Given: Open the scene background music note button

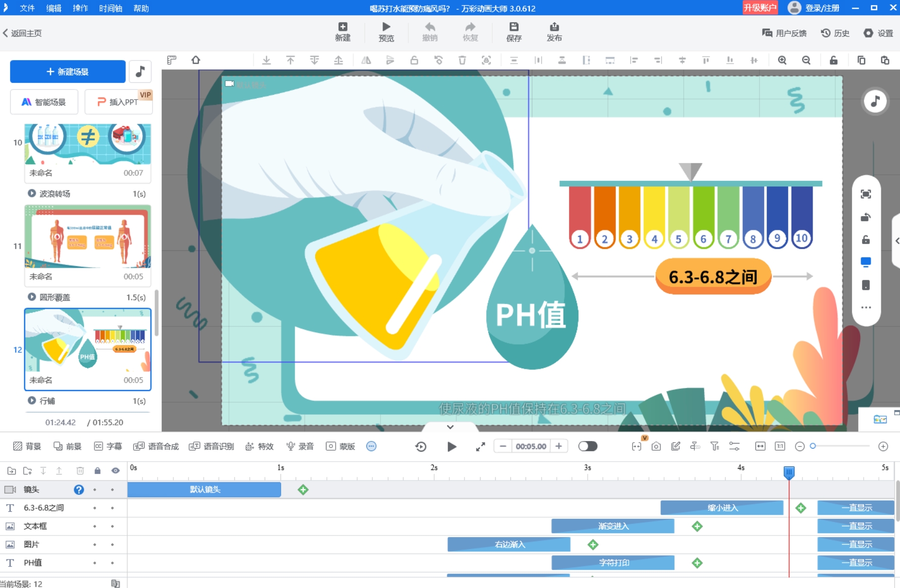Looking at the screenshot, I should tap(140, 72).
